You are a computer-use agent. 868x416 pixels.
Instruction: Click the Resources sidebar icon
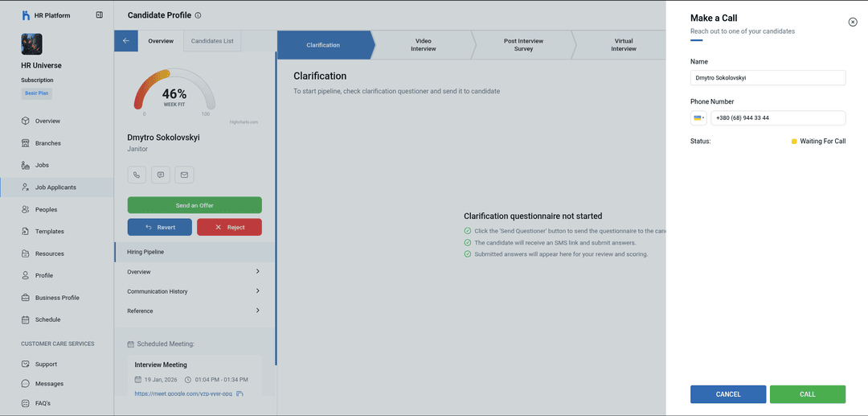pyautogui.click(x=26, y=253)
